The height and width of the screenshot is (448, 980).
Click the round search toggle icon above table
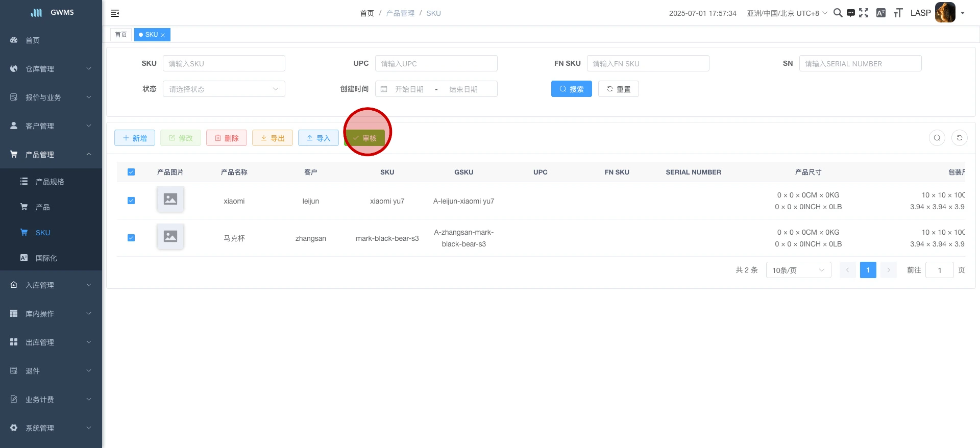click(937, 138)
